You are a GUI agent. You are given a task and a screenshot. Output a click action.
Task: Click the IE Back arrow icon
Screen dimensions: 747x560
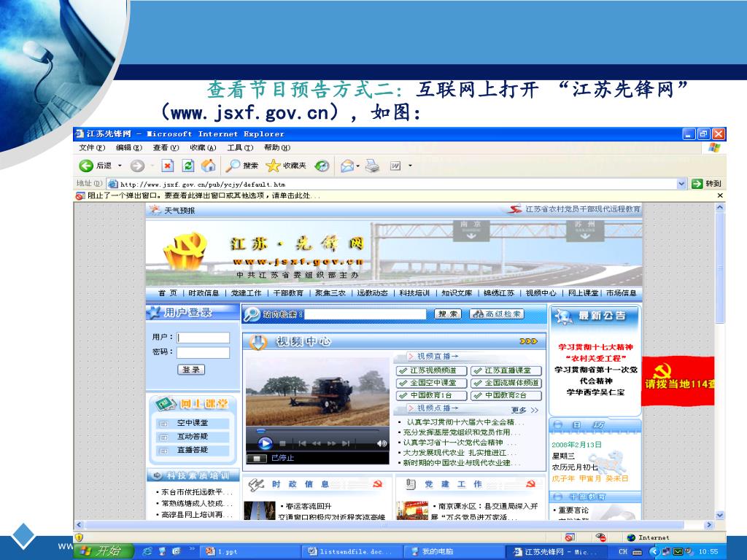[x=86, y=166]
